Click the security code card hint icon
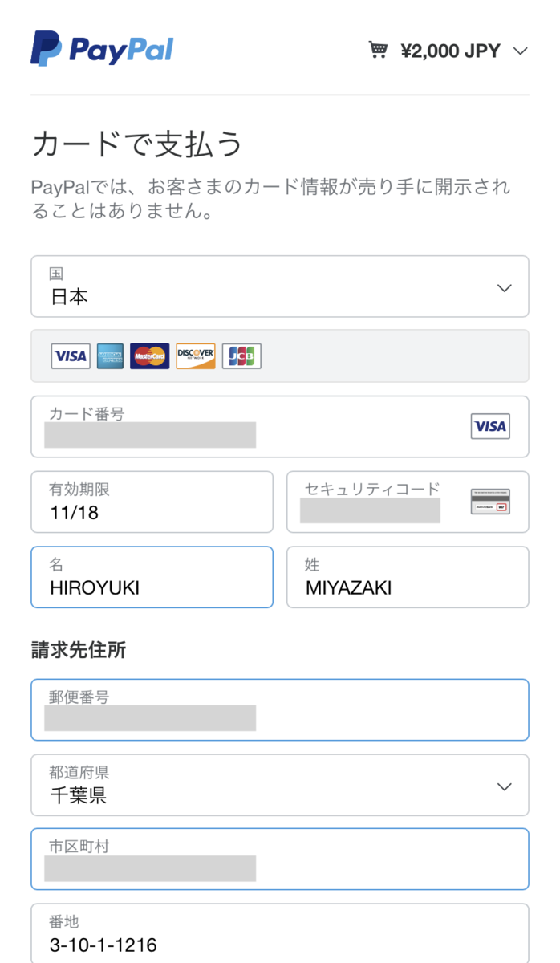The height and width of the screenshot is (963, 560). coord(490,502)
